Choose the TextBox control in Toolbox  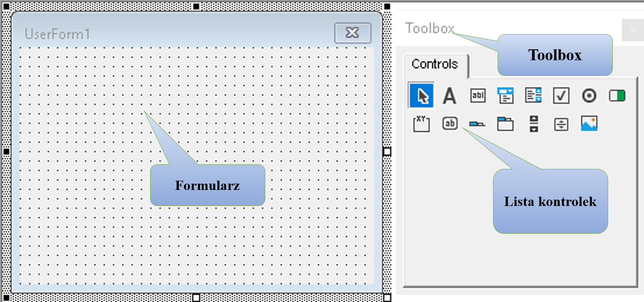[x=477, y=96]
